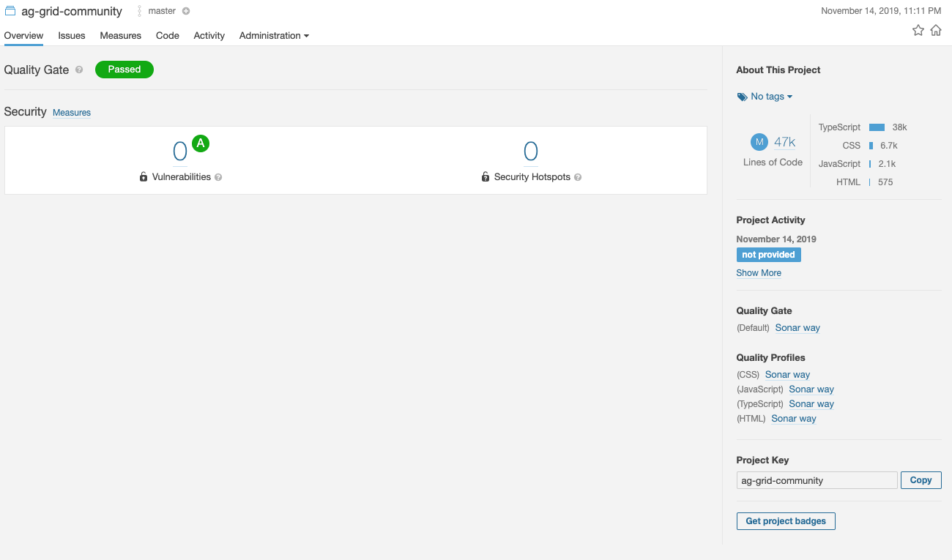Click the branch icon next to master
Viewport: 952px width, 560px height.
[x=139, y=11]
